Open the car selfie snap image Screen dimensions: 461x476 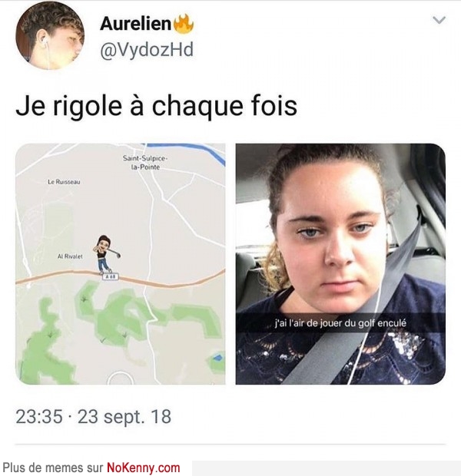340,263
